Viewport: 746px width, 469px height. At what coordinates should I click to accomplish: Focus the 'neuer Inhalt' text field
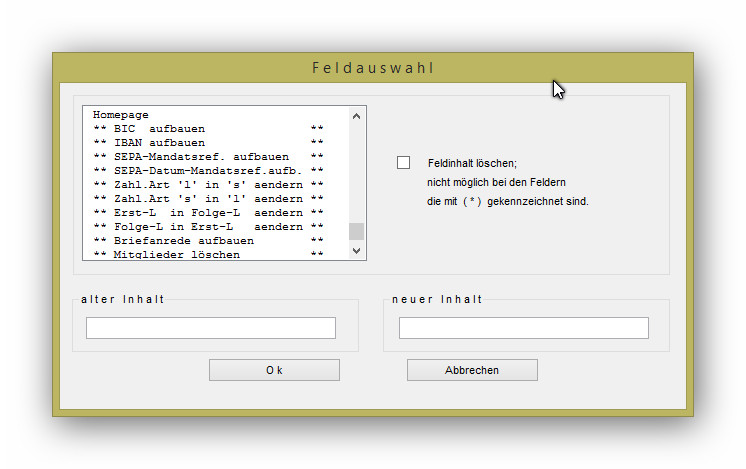click(x=523, y=328)
